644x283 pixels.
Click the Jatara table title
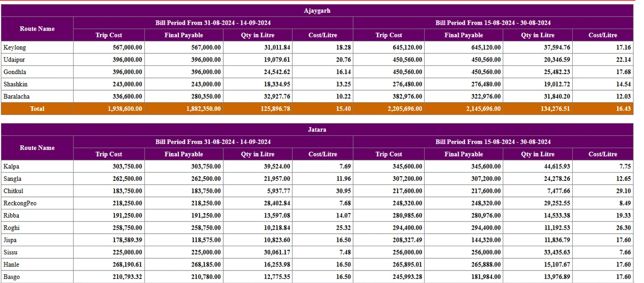(x=317, y=130)
